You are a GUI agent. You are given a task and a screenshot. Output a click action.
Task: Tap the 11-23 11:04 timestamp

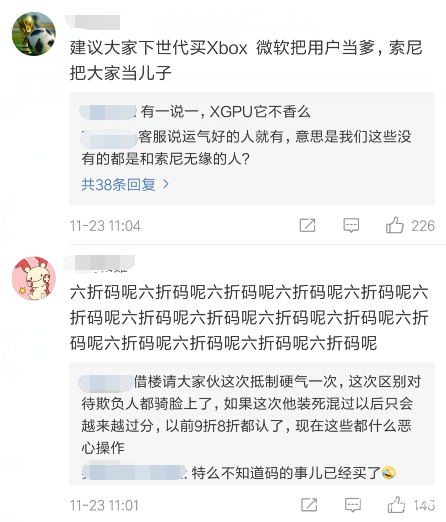click(105, 226)
